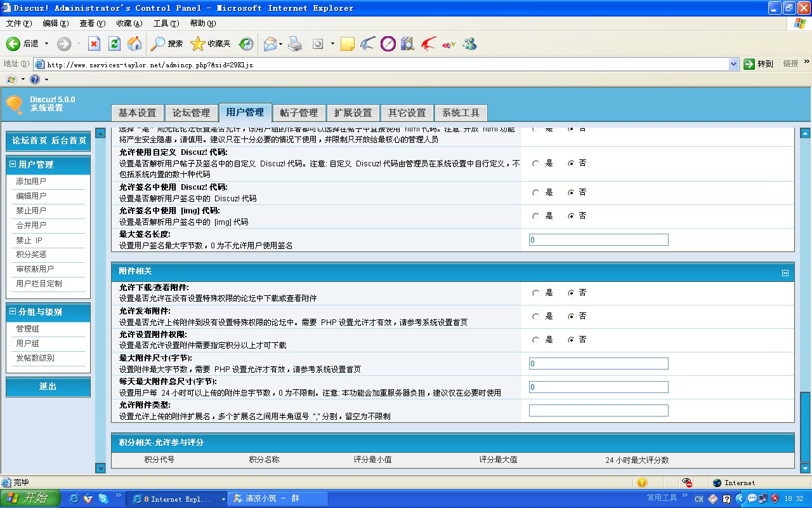
Task: Click the 允许附件类型 input field
Action: 599,410
